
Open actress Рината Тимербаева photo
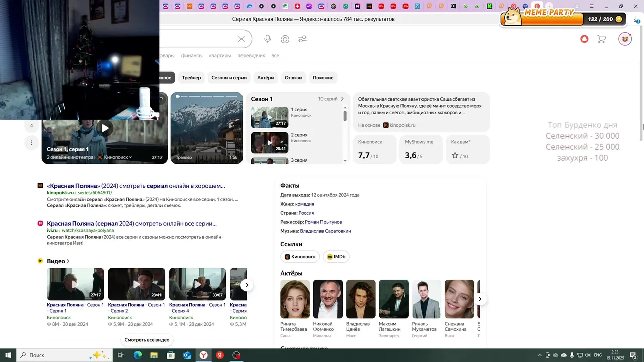pos(295,299)
